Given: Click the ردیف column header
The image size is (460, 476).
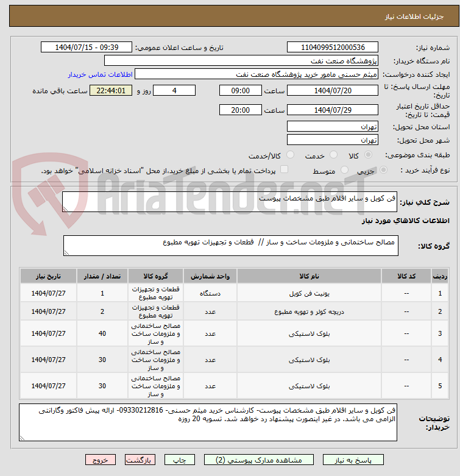Looking at the screenshot, I should pos(440,276).
